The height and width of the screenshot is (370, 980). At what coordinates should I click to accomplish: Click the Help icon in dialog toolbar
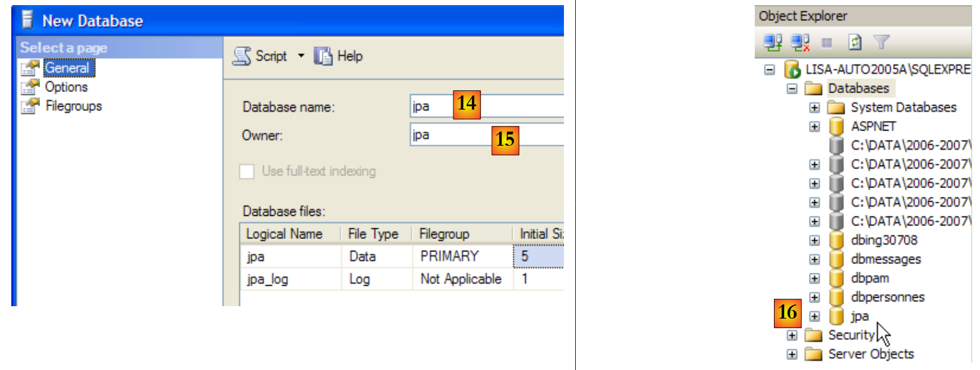click(323, 56)
